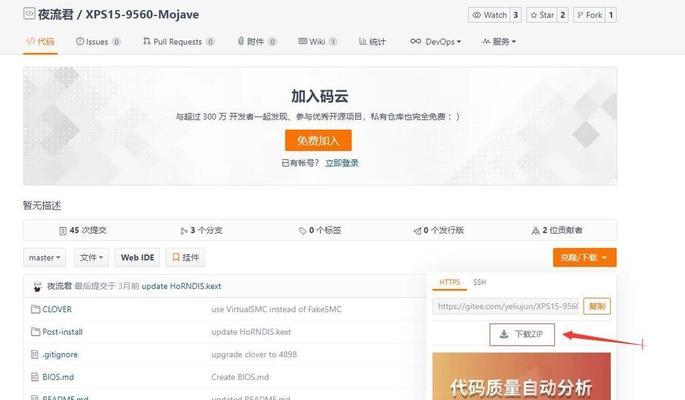View the 2 位贡献者 contributors
Screen dimensions: 685x400
(557, 230)
